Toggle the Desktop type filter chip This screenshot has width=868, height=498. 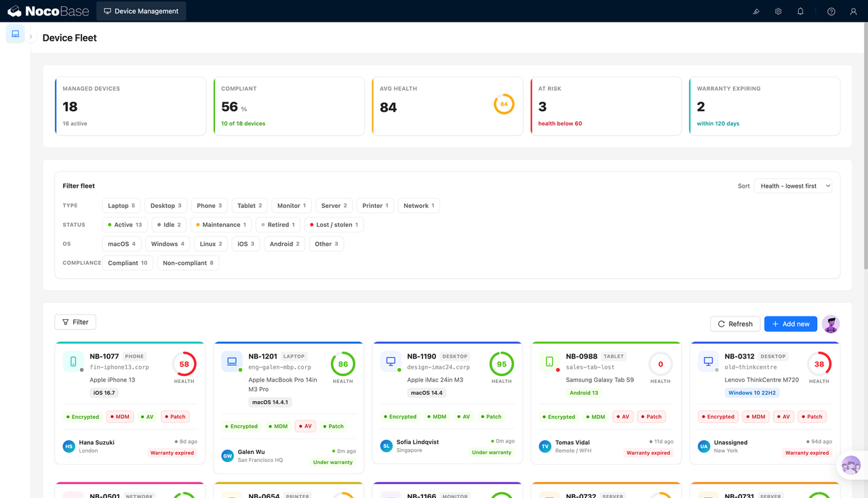[x=166, y=205]
